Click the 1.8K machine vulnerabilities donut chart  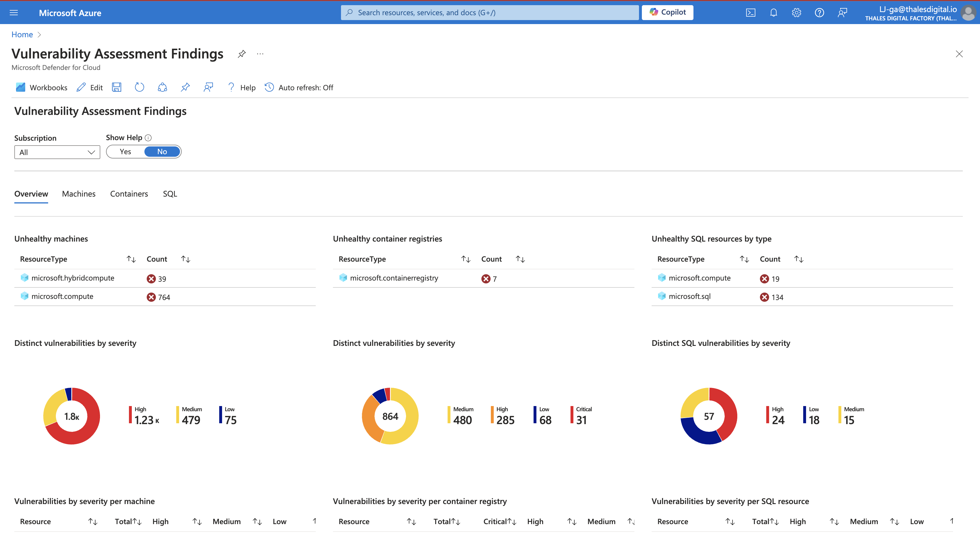72,416
